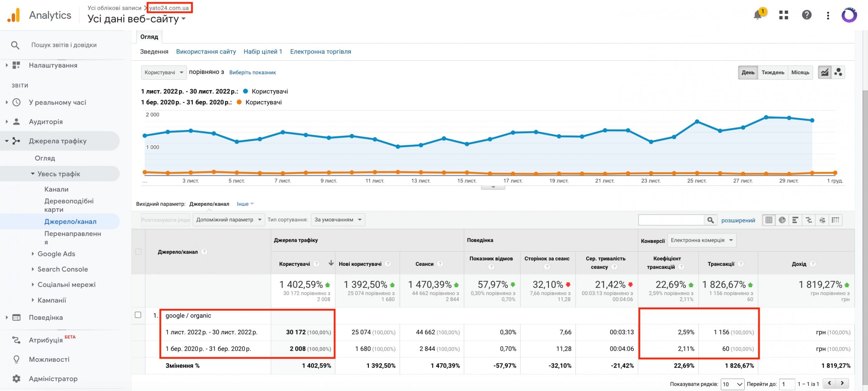Open the Користувачі metric dropdown
The width and height of the screenshot is (868, 391).
(164, 72)
